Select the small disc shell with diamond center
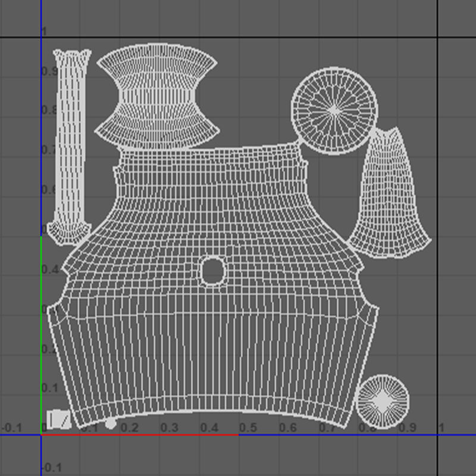476x476 pixels. click(382, 401)
